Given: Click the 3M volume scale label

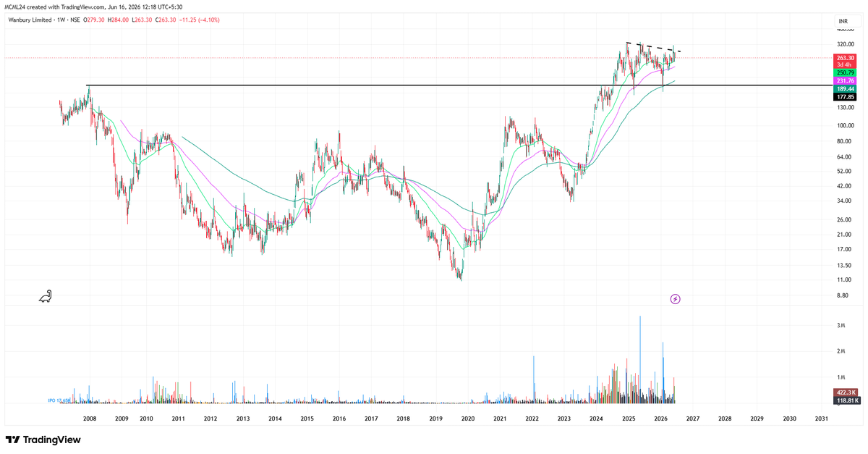Looking at the screenshot, I should click(842, 326).
